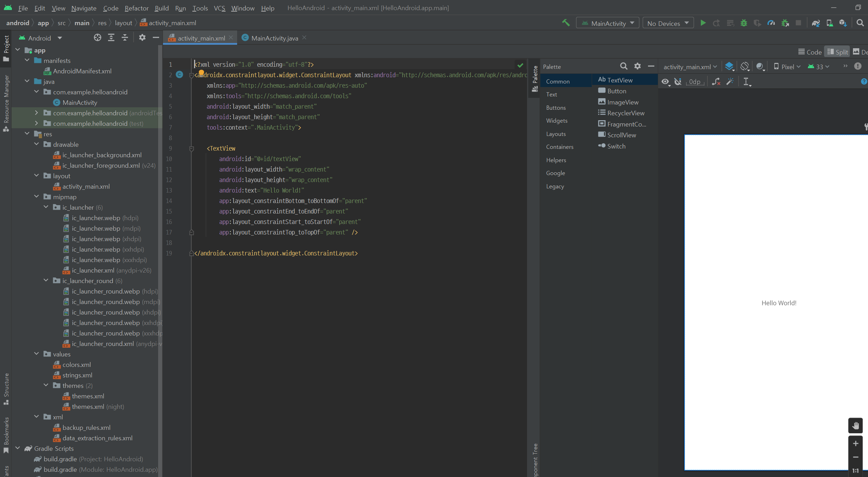
Task: Click the 0dp default margins field
Action: point(695,82)
